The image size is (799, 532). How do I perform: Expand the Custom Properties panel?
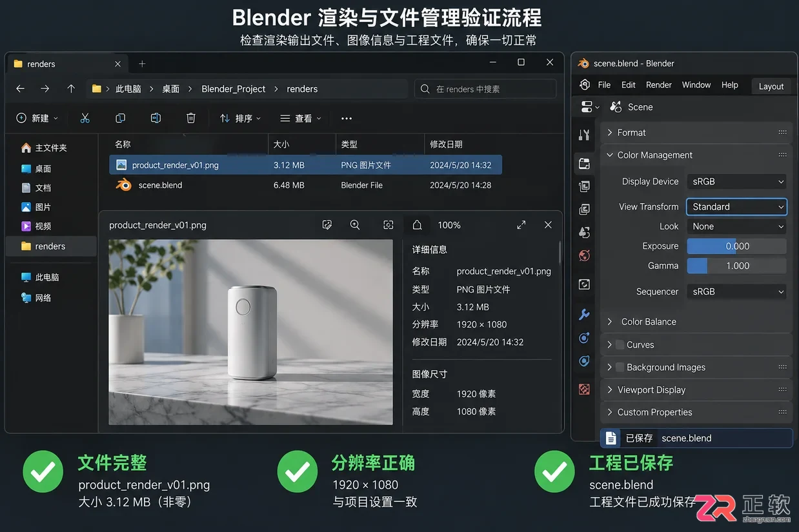point(696,412)
